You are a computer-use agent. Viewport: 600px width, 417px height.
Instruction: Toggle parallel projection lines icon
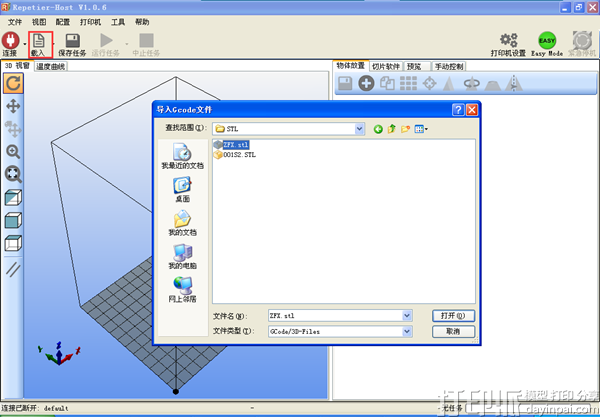tap(13, 269)
